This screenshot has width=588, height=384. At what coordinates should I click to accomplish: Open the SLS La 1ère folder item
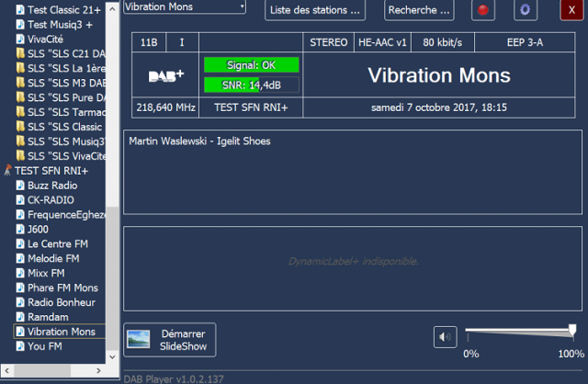click(61, 68)
